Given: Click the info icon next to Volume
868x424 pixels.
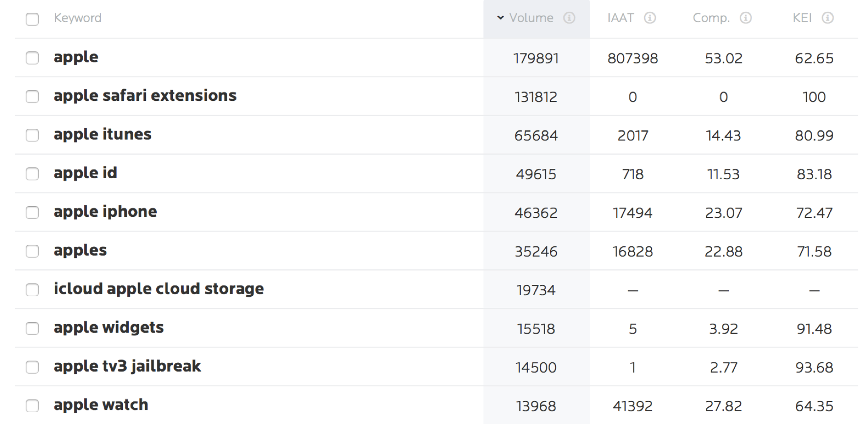Looking at the screenshot, I should [x=569, y=18].
